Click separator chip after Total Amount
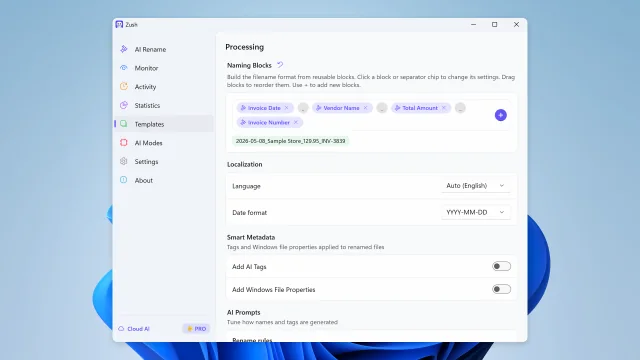Screen dimensions: 640x360 click(x=460, y=108)
